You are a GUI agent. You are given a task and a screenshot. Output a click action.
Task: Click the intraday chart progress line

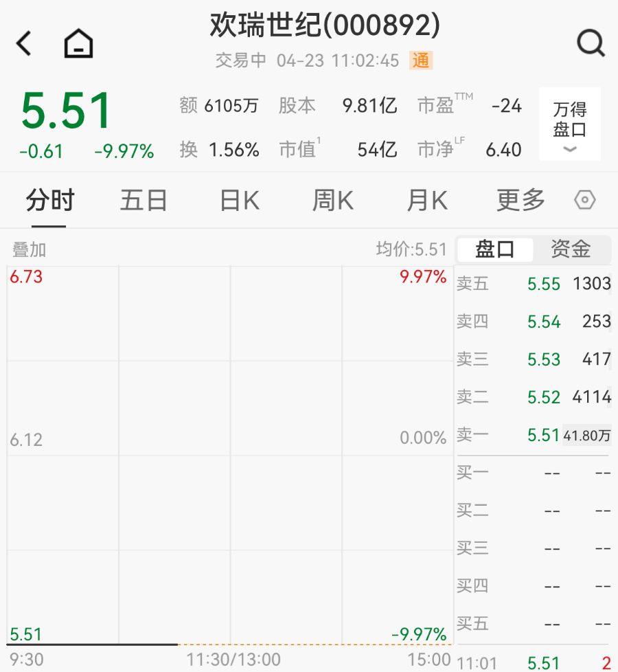tap(93, 645)
